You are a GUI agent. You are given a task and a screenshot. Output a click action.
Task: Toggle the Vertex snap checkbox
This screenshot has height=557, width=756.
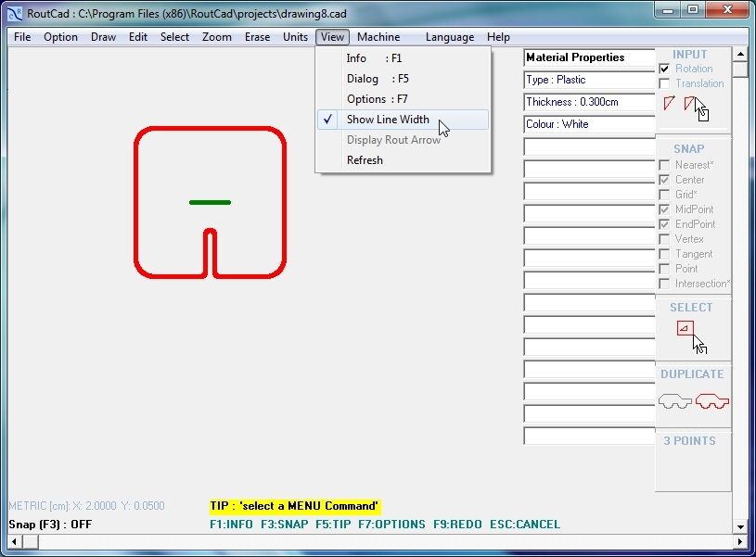coord(664,239)
